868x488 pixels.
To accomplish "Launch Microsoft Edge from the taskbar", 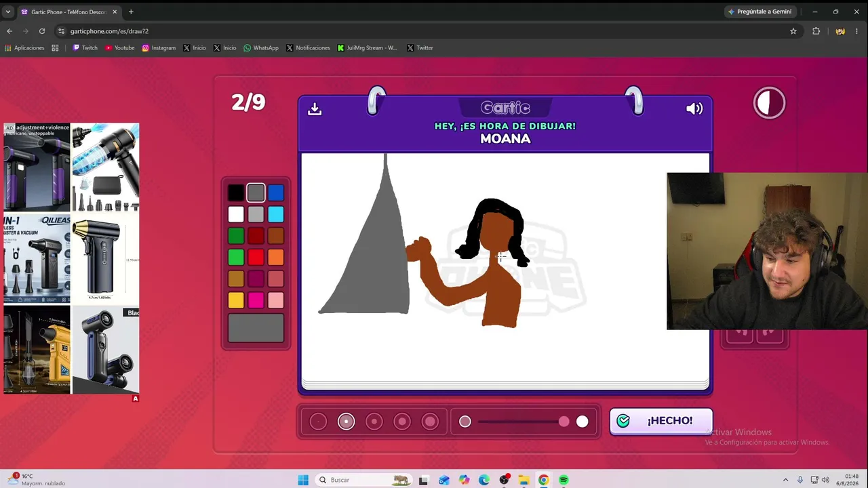I will [x=484, y=480].
